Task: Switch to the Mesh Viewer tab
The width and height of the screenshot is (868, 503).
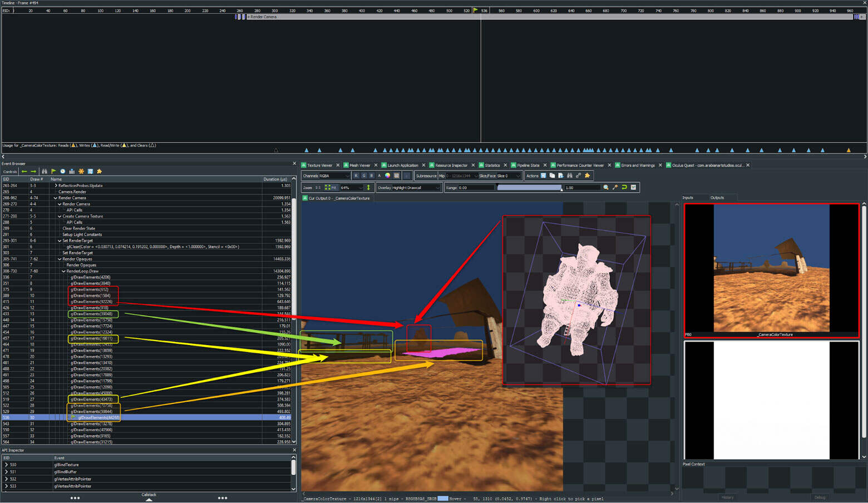Action: (x=359, y=165)
